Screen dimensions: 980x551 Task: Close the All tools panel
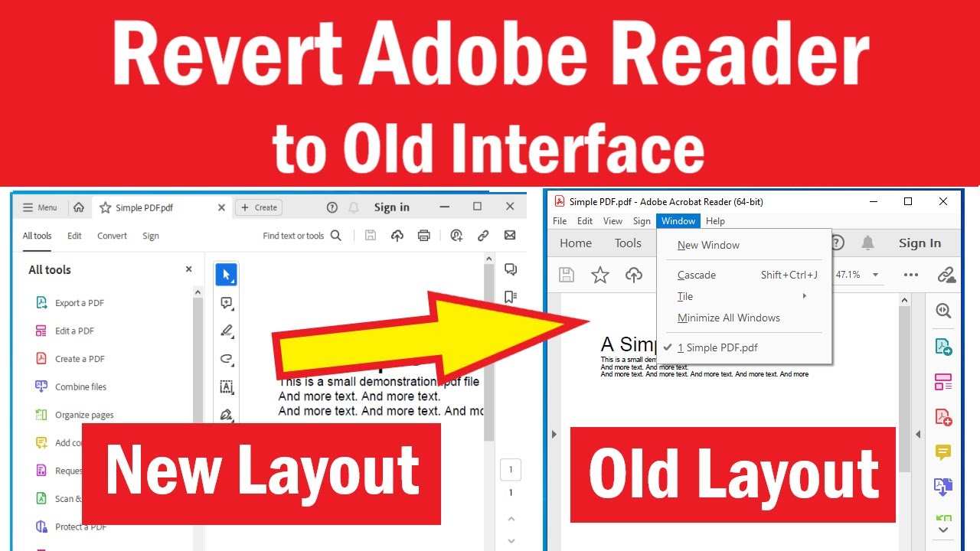(189, 269)
